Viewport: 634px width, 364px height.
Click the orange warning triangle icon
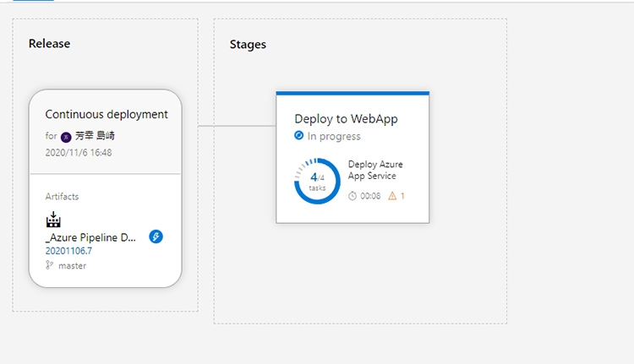point(392,196)
